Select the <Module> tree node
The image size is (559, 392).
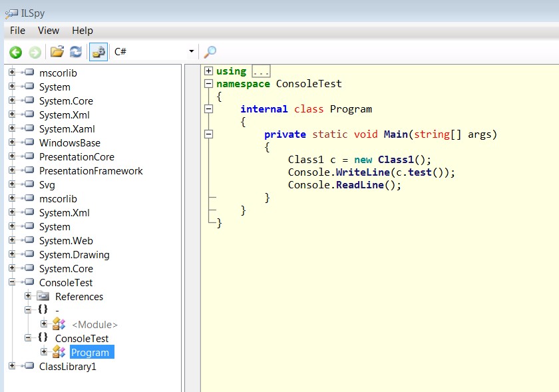click(94, 325)
